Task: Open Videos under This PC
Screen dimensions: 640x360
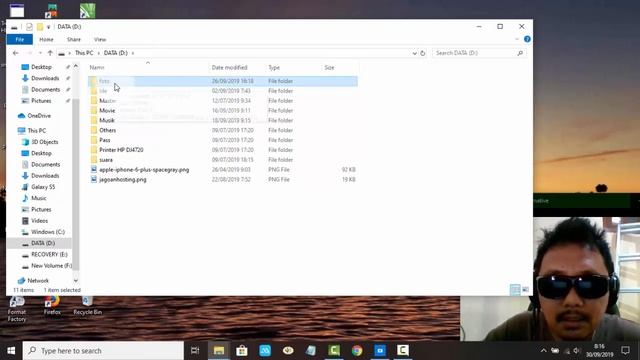Action: [x=40, y=221]
